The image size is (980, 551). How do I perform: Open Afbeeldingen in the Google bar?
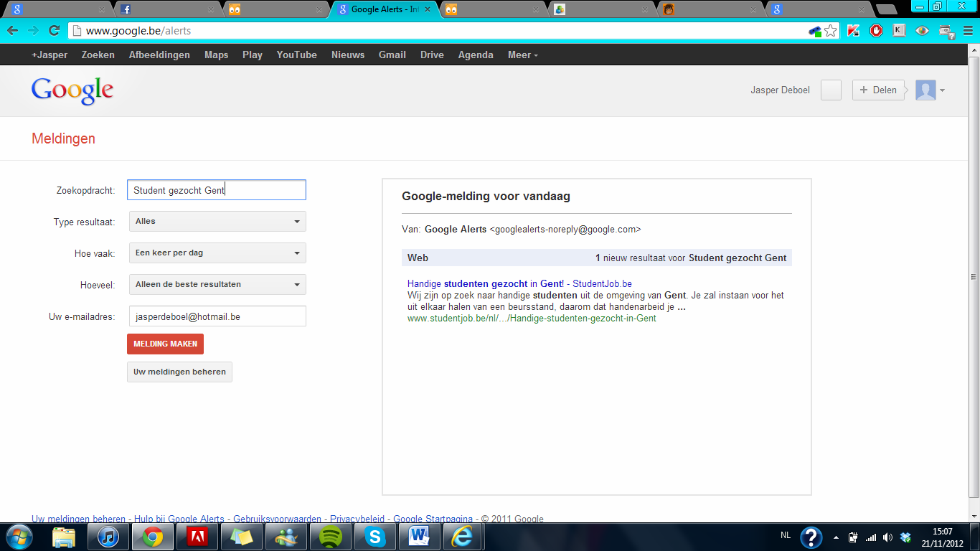coord(159,55)
